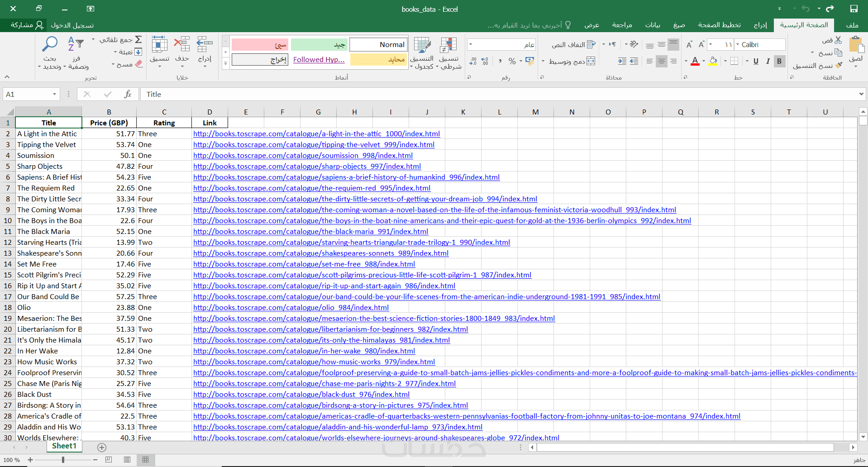This screenshot has height=467, width=868.
Task: Click the decrease decimal icon
Action: pos(473,61)
